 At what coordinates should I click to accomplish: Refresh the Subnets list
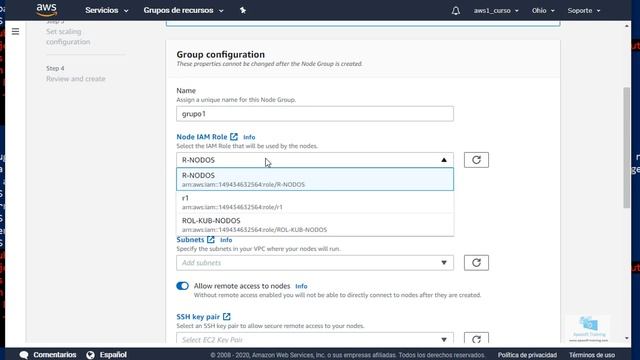tap(476, 263)
